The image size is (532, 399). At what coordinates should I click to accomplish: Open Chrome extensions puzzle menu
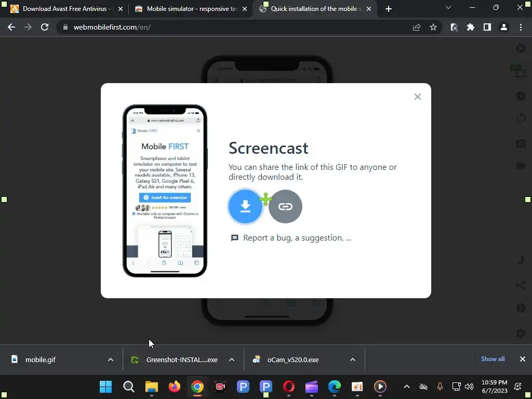471,27
